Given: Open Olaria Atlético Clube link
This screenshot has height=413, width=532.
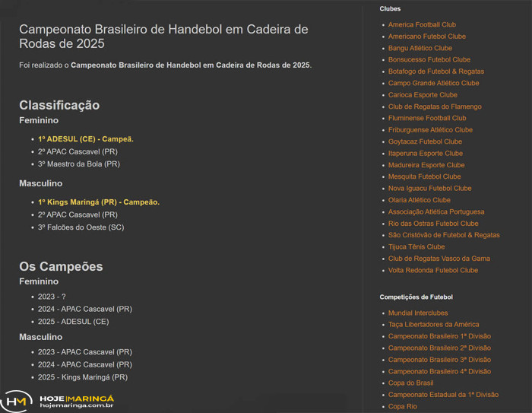Looking at the screenshot, I should click(x=420, y=200).
